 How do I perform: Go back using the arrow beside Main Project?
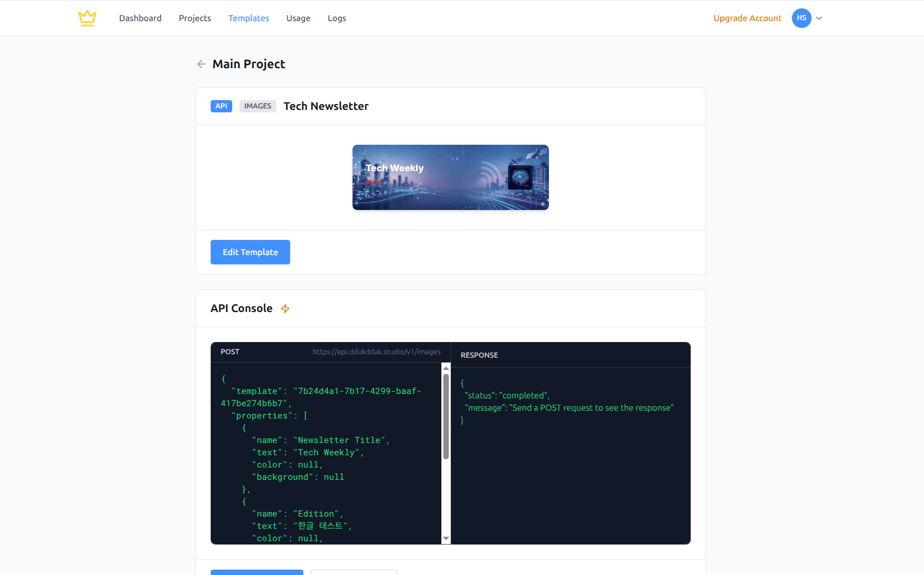pos(201,64)
